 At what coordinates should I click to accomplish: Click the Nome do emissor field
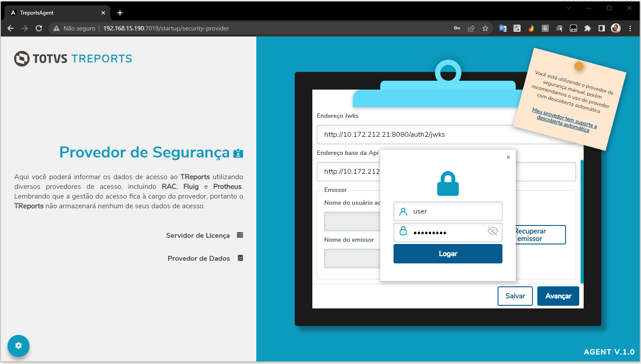click(x=352, y=259)
